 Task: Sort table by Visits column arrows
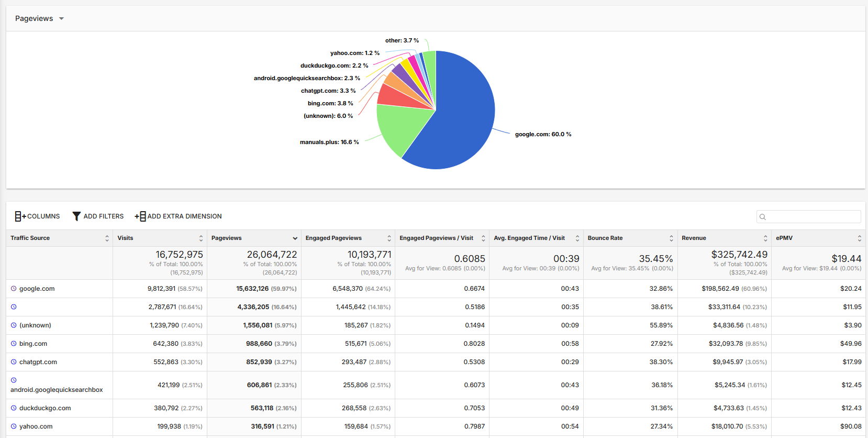pyautogui.click(x=201, y=238)
